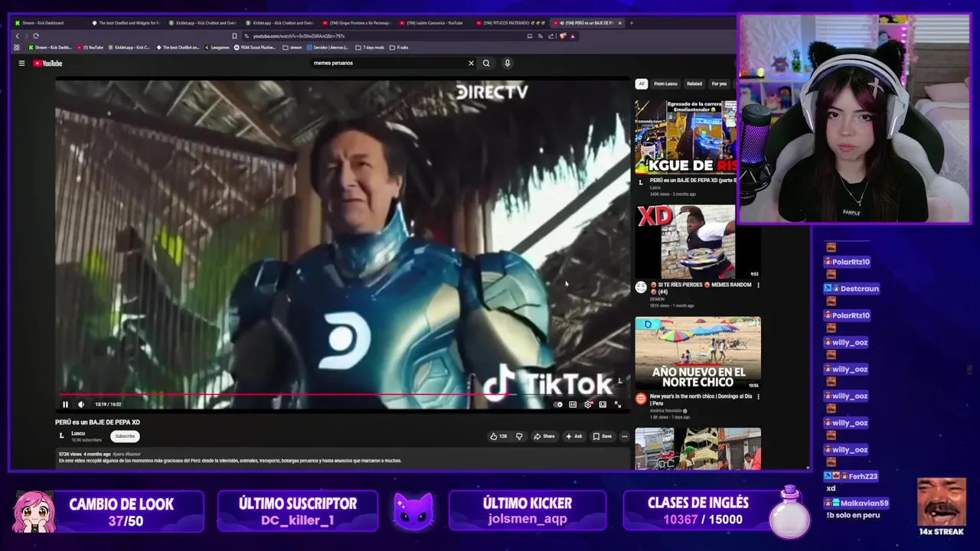The image size is (980, 551).
Task: Mute the video volume speaker icon
Action: [81, 404]
